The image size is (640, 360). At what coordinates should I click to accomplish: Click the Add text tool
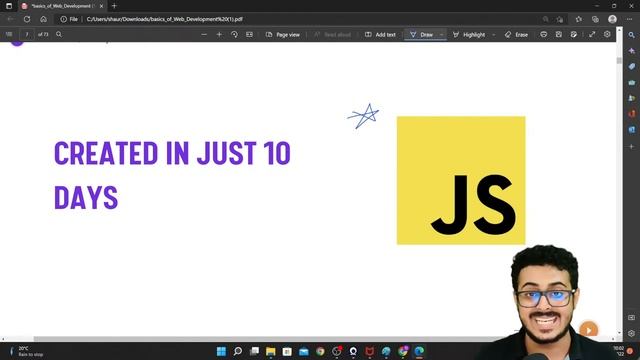pos(380,35)
